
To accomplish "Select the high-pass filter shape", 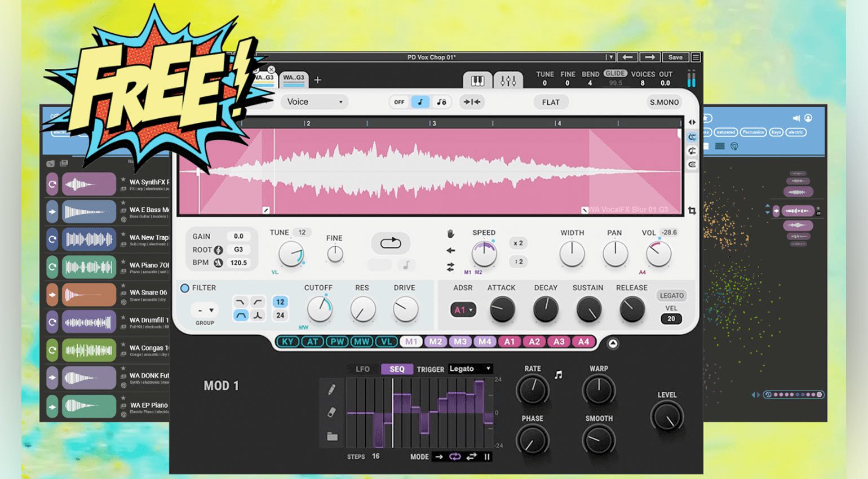I will [x=258, y=302].
